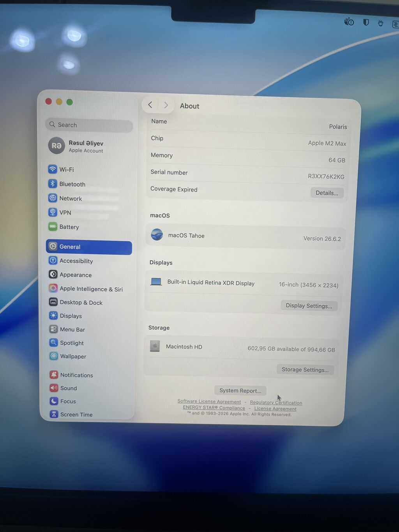Click the Search field
Screen dimensions: 399x532
(89, 125)
